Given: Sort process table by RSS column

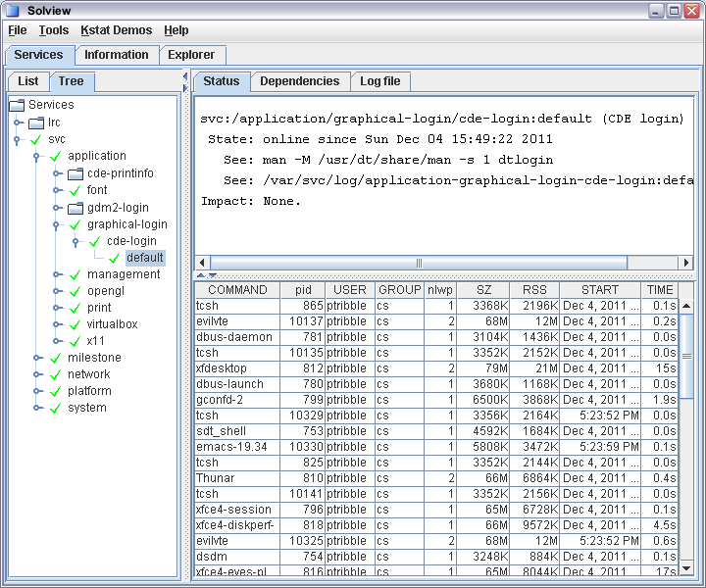Looking at the screenshot, I should 534,290.
